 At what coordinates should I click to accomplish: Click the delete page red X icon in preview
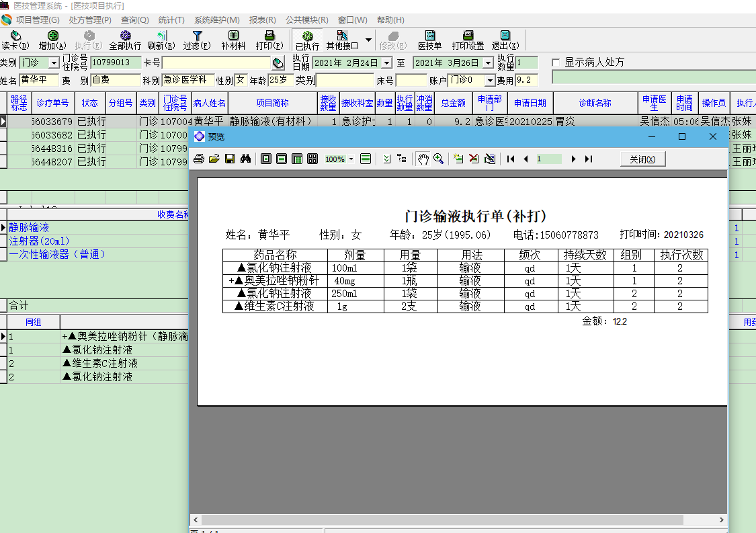pos(474,159)
